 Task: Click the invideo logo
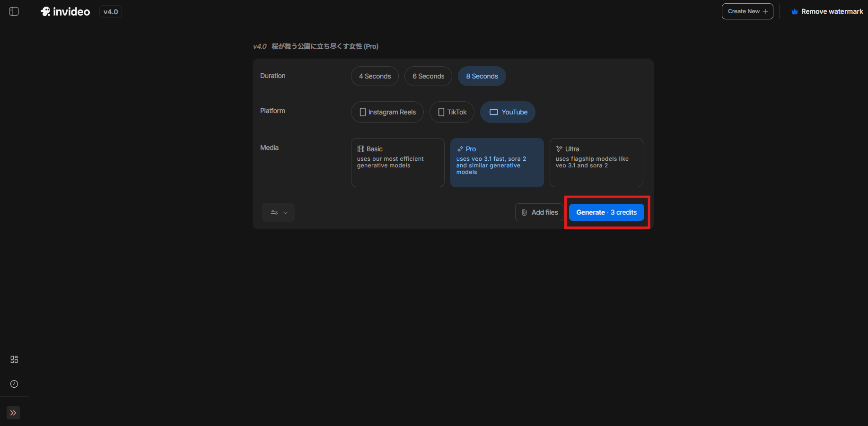click(x=65, y=12)
